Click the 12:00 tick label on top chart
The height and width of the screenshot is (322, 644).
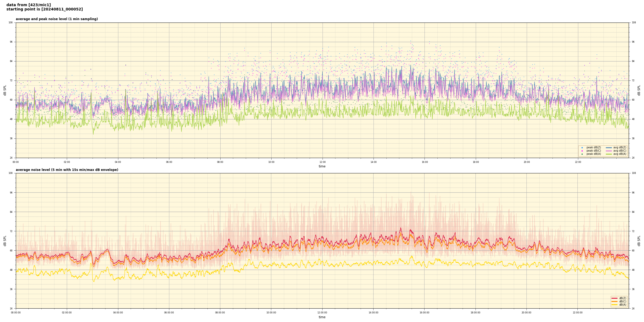322,162
